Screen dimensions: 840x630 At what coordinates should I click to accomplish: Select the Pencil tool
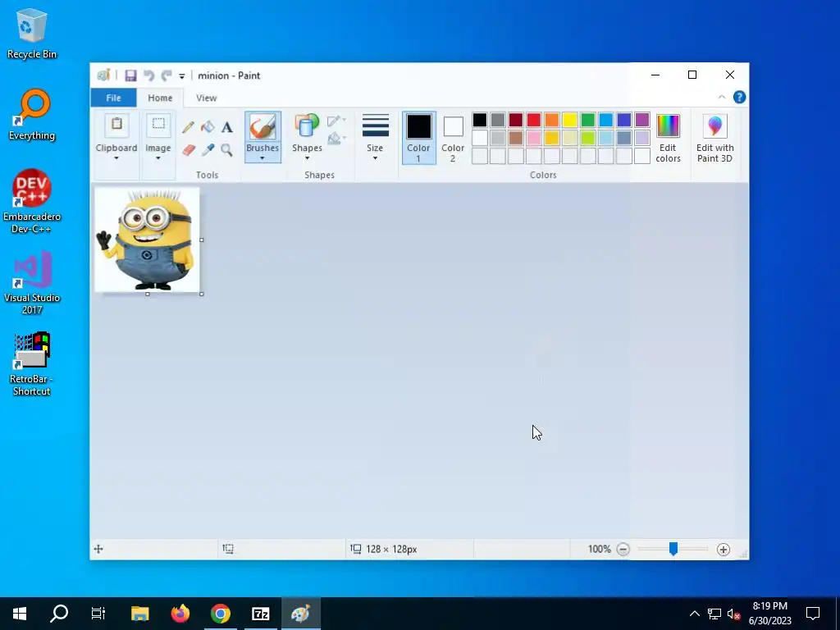(188, 127)
